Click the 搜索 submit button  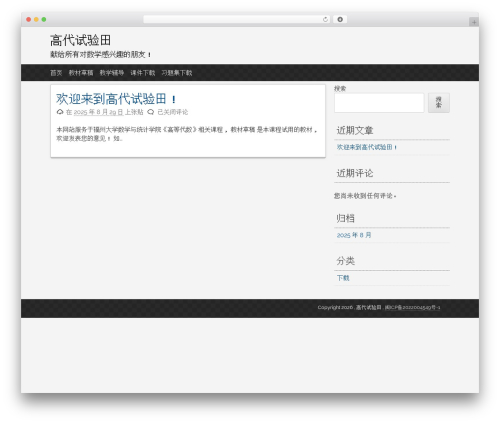click(439, 103)
